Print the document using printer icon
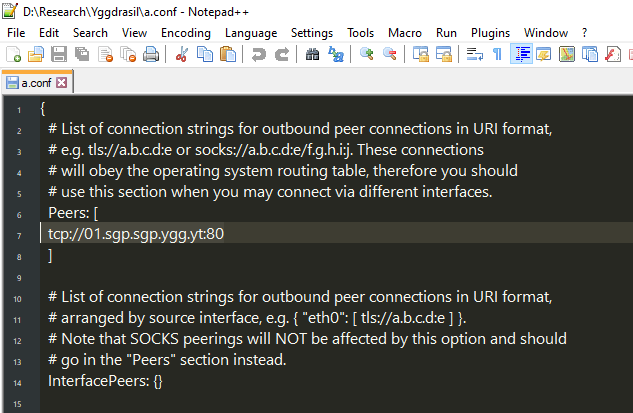Screen dimensions: 633x413 point(151,54)
